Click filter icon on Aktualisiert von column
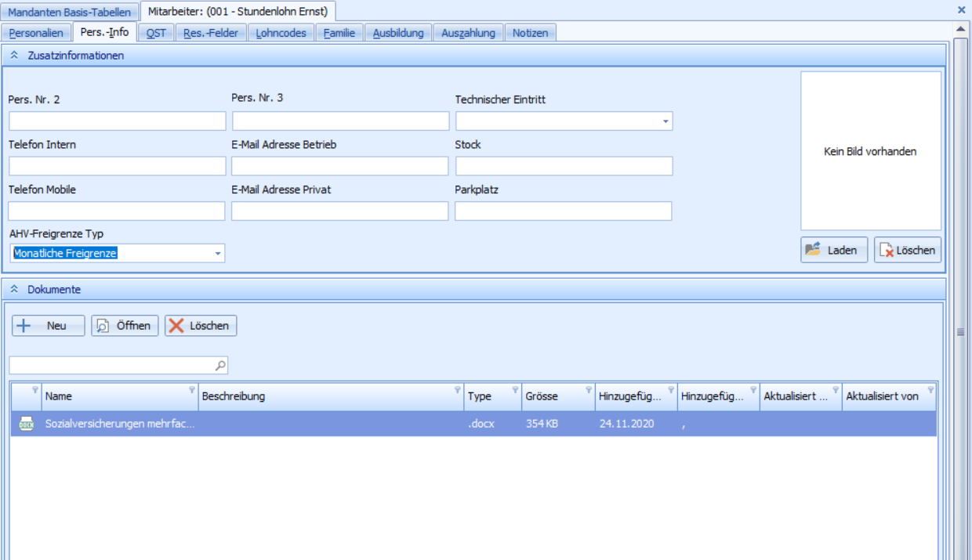The width and height of the screenshot is (972, 560). pos(930,390)
